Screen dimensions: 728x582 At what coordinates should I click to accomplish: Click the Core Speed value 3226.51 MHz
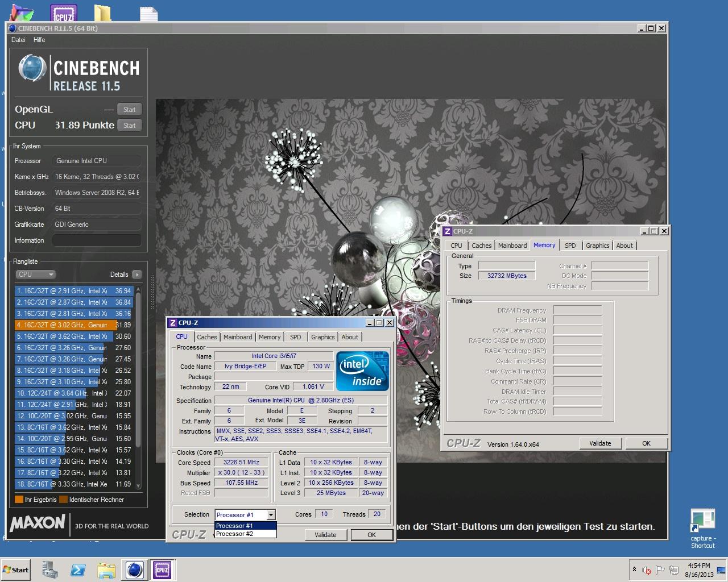click(x=241, y=463)
